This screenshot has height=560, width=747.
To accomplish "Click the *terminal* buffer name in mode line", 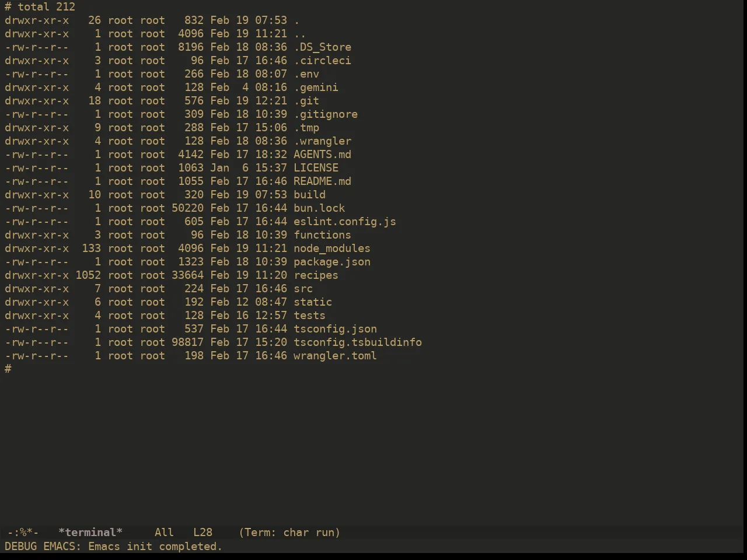I will pos(90,533).
